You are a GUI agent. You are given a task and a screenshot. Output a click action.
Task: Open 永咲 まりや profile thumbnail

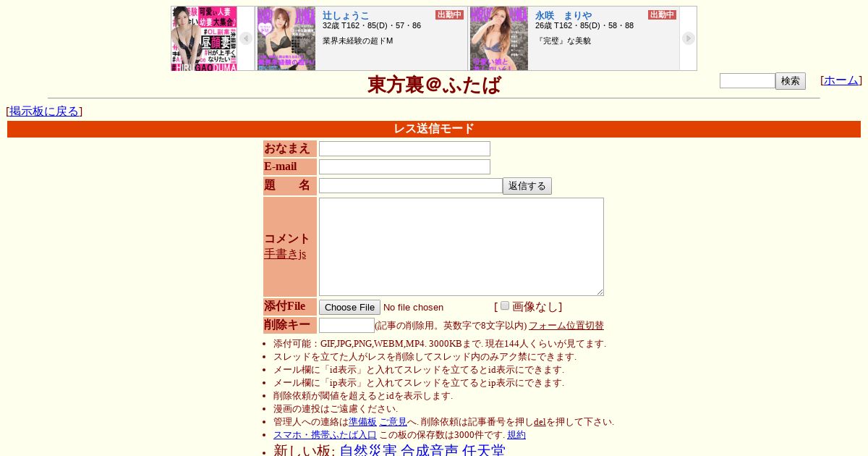pyautogui.click(x=499, y=38)
